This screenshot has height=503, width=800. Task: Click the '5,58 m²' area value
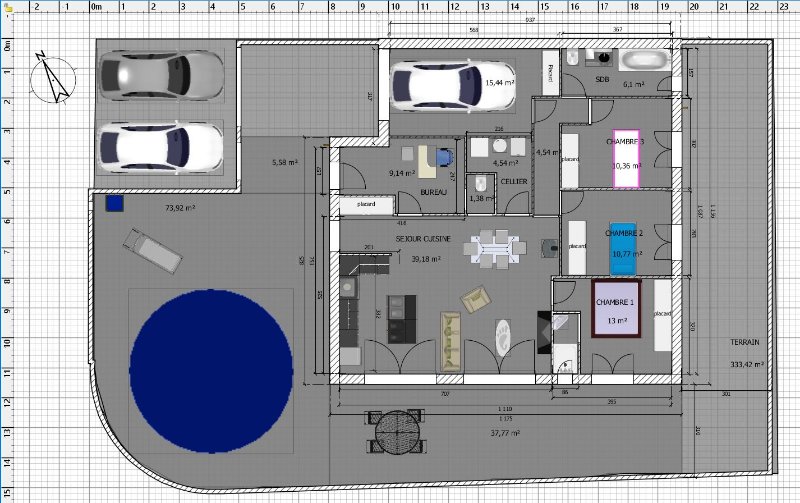285,163
